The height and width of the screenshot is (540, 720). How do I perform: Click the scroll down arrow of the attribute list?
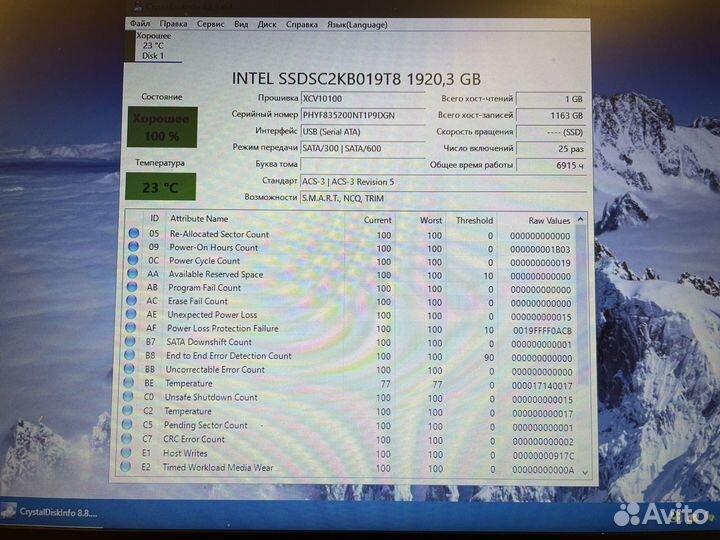pos(585,472)
